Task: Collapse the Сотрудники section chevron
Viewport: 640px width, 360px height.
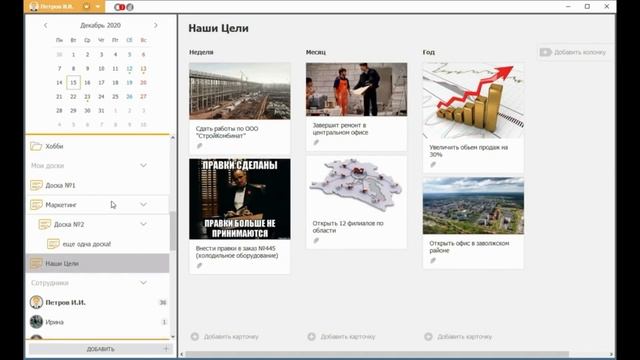Action: 143,283
